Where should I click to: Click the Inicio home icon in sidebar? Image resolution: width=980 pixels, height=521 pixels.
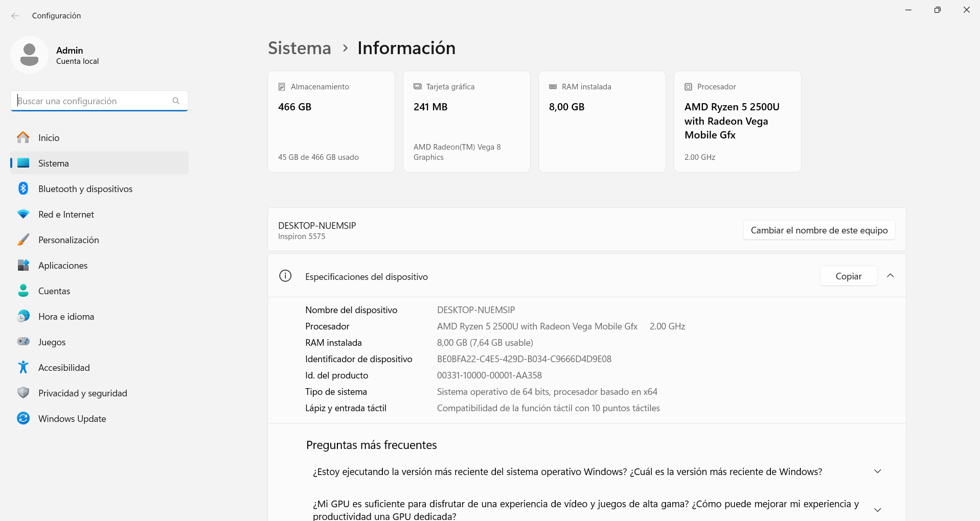(x=23, y=137)
